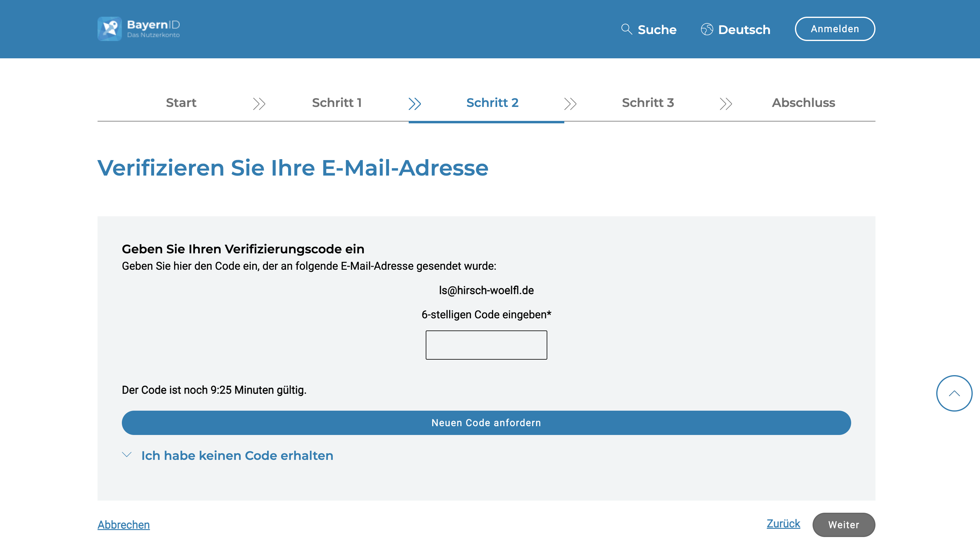Click the email address ls@hirsch-woelfl.de
Viewport: 980px width, 551px height.
tap(486, 290)
